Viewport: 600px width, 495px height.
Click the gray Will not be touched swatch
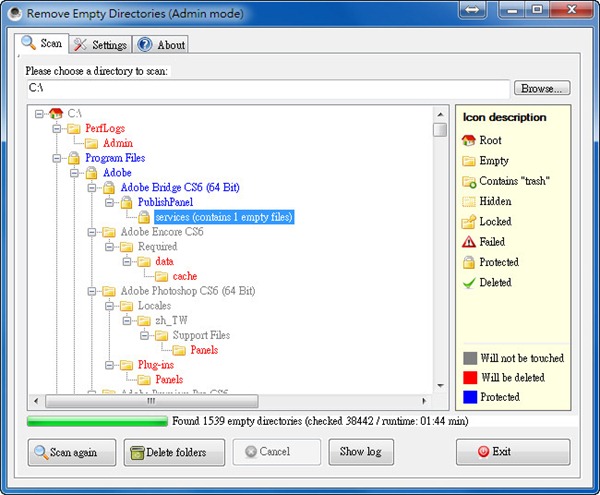coord(470,358)
